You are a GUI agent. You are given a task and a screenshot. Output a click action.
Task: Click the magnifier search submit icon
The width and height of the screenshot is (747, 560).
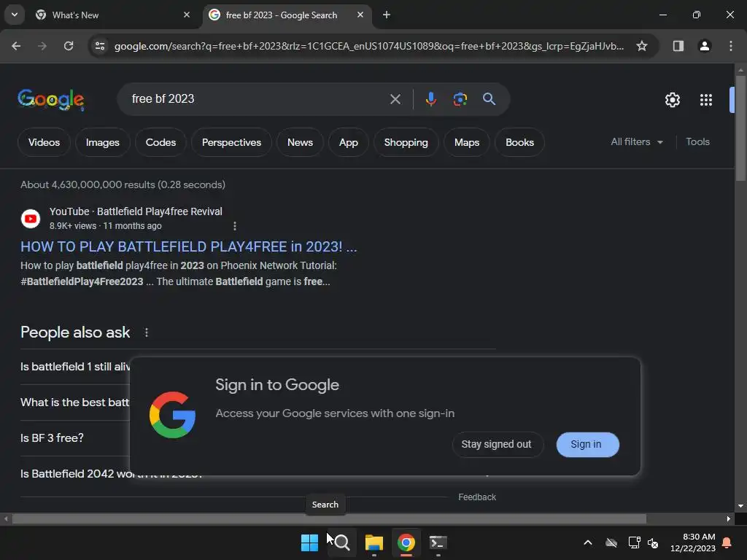pyautogui.click(x=489, y=99)
